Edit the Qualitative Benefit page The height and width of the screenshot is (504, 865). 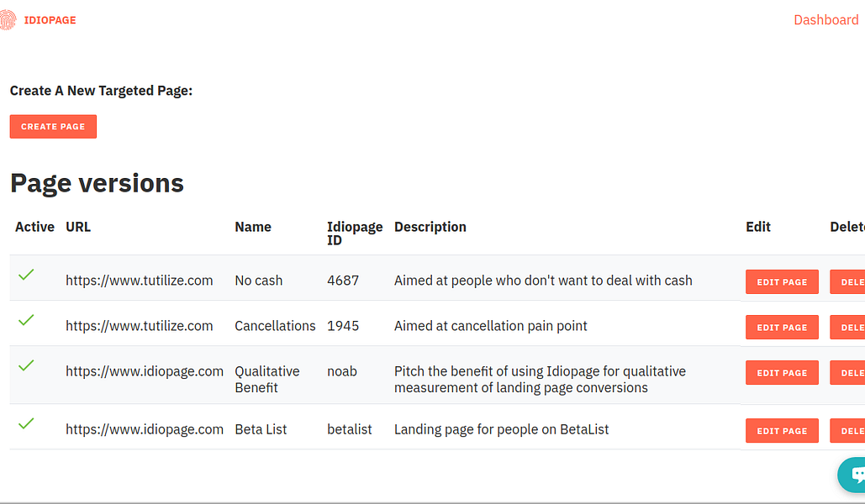point(782,373)
